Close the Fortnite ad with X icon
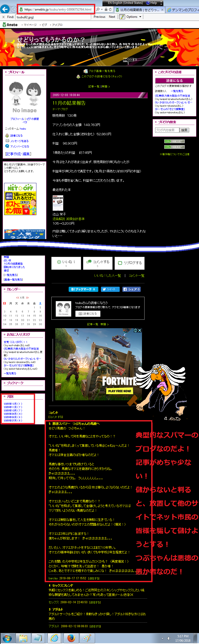The width and height of the screenshot is (199, 644). [140, 330]
